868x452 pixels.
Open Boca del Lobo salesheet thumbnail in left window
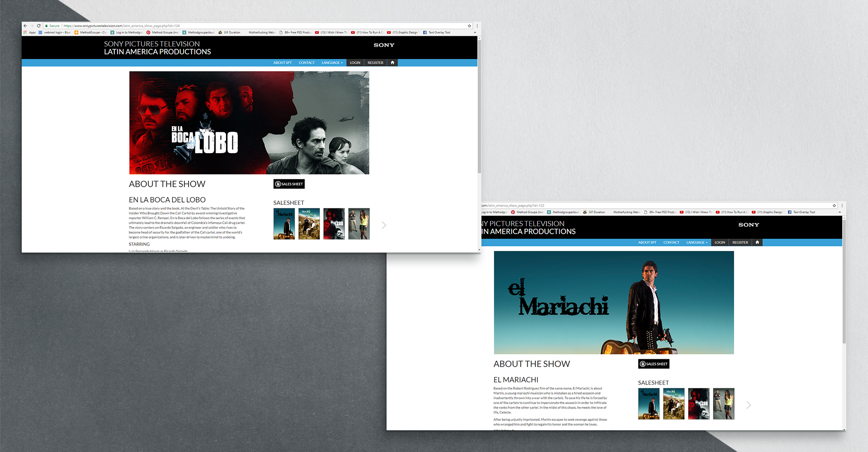334,224
